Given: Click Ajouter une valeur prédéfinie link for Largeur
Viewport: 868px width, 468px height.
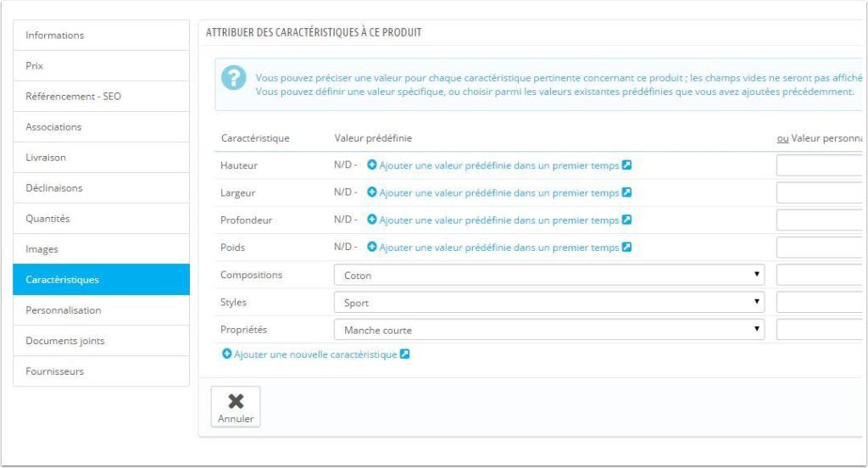Looking at the screenshot, I should click(x=498, y=192).
